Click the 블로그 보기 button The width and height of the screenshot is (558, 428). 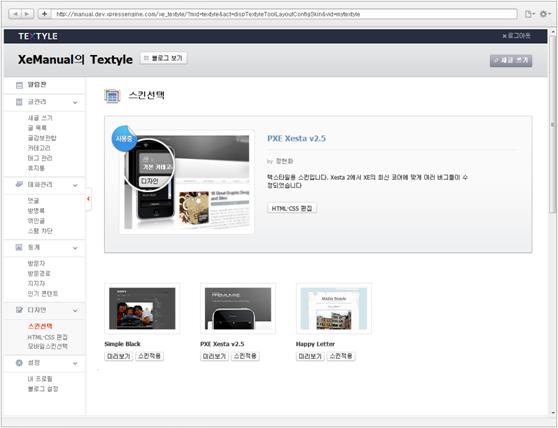164,58
